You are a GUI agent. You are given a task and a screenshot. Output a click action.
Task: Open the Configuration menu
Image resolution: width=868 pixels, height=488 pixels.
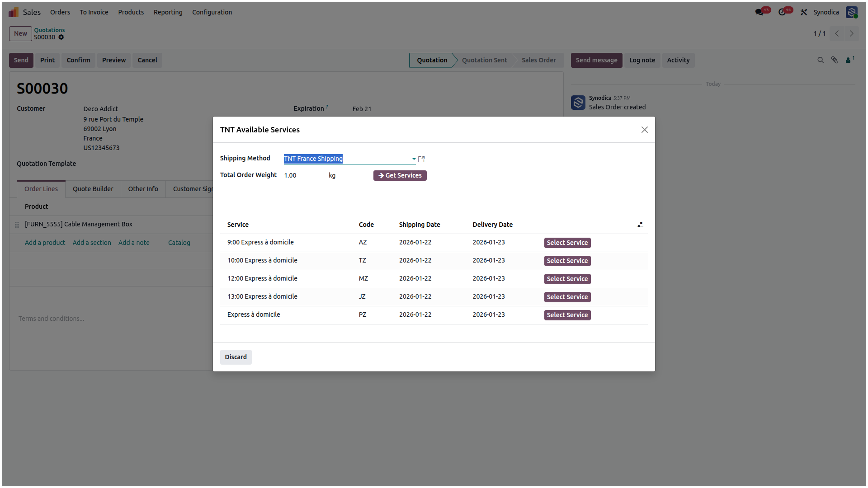tap(212, 12)
